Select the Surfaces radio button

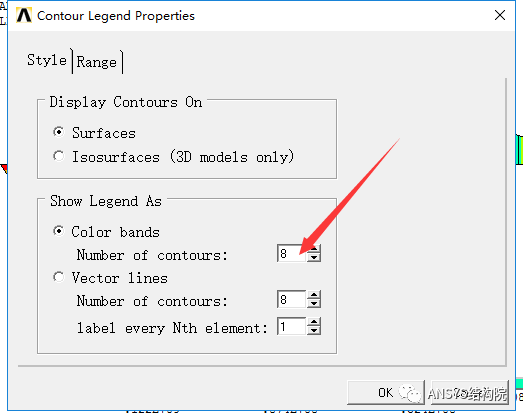point(59,132)
